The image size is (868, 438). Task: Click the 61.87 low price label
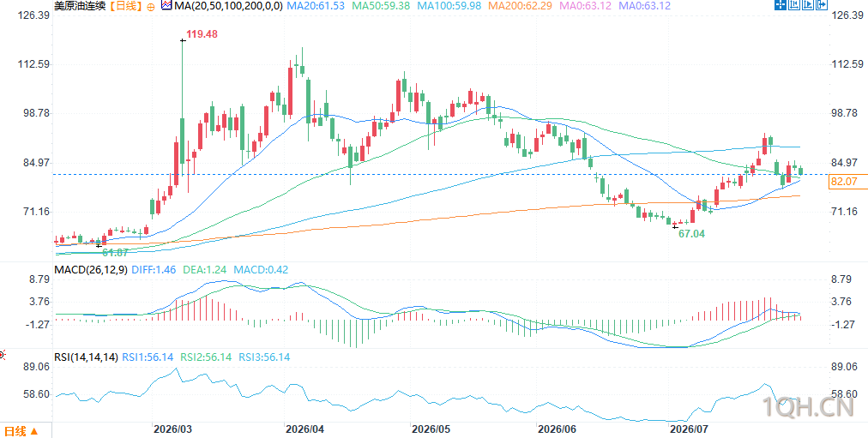click(x=115, y=252)
